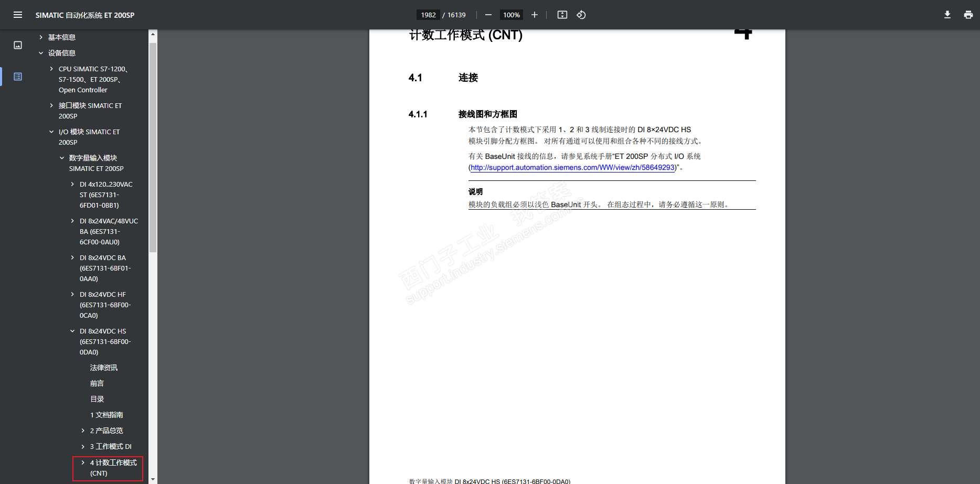Viewport: 980px width, 484px height.
Task: Expand the DI 8x24VAC/48VUC BA entry
Action: [72, 221]
